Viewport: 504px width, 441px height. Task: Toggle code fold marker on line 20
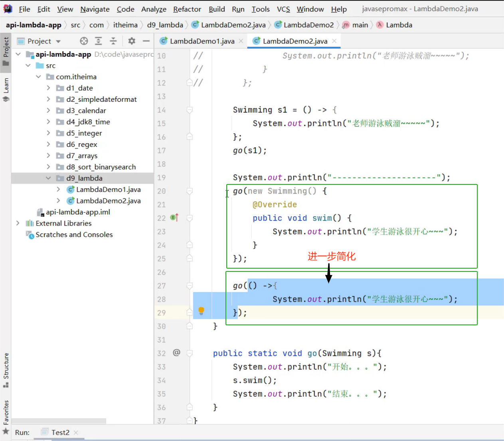[x=190, y=191]
